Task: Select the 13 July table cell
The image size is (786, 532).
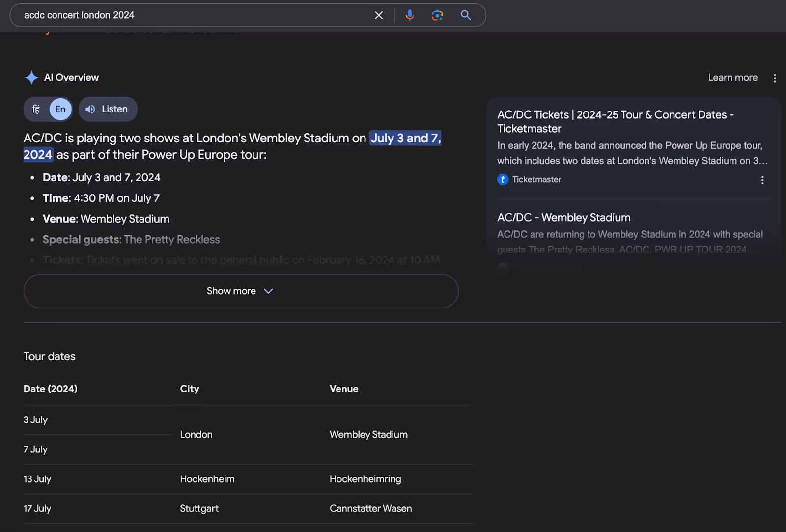Action: pos(37,479)
